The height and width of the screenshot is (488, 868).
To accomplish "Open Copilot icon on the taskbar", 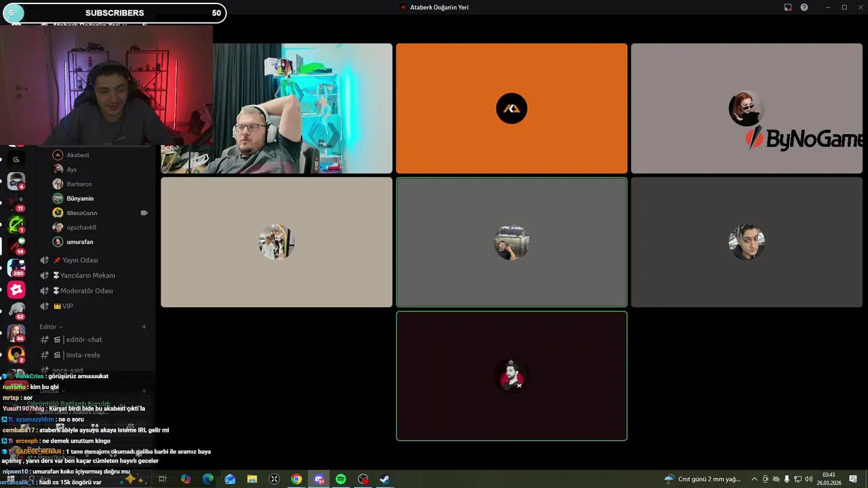I will click(186, 479).
